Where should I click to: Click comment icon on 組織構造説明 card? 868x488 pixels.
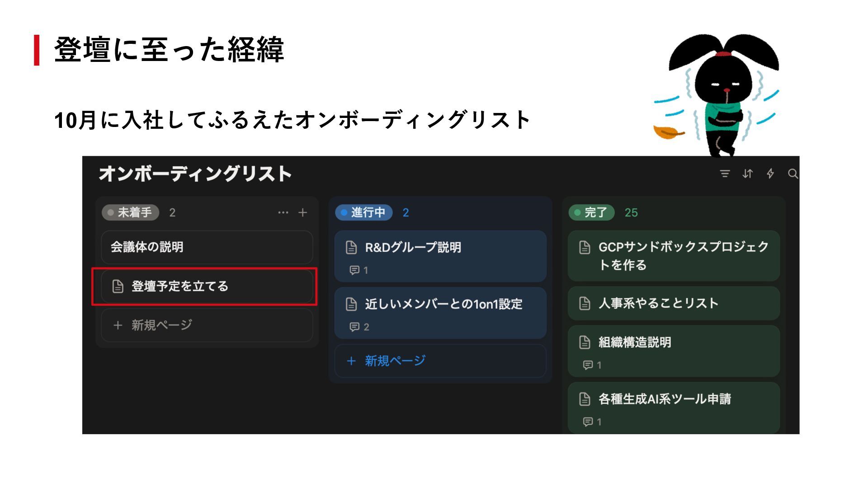pyautogui.click(x=588, y=365)
